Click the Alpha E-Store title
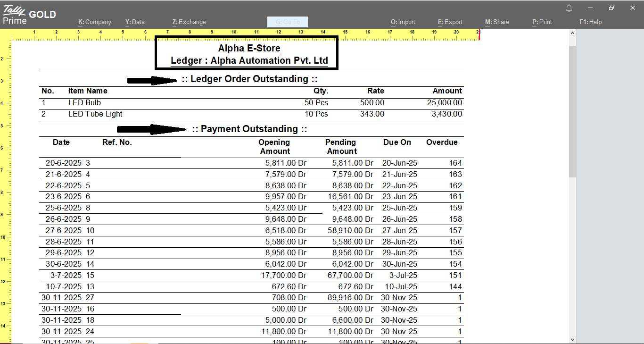644x344 pixels. coord(249,48)
